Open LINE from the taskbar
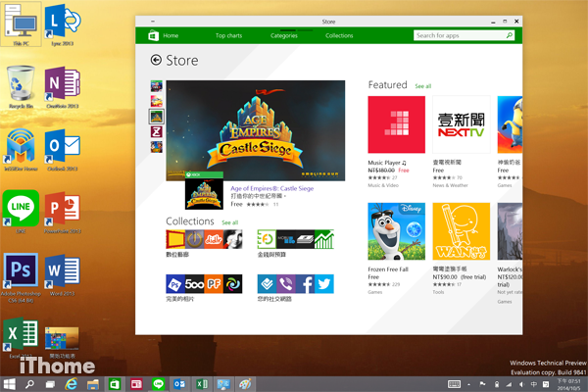This screenshot has width=588, height=392. [158, 384]
